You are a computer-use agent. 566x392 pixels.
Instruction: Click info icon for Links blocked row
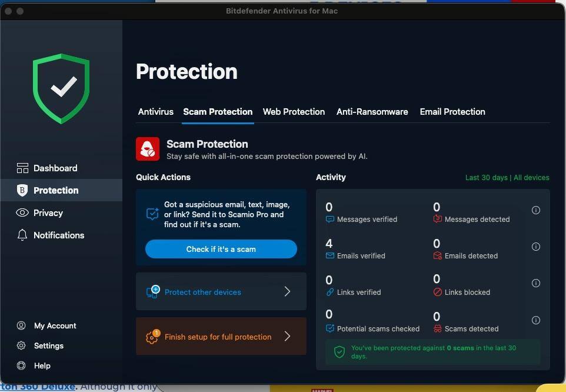pos(535,283)
